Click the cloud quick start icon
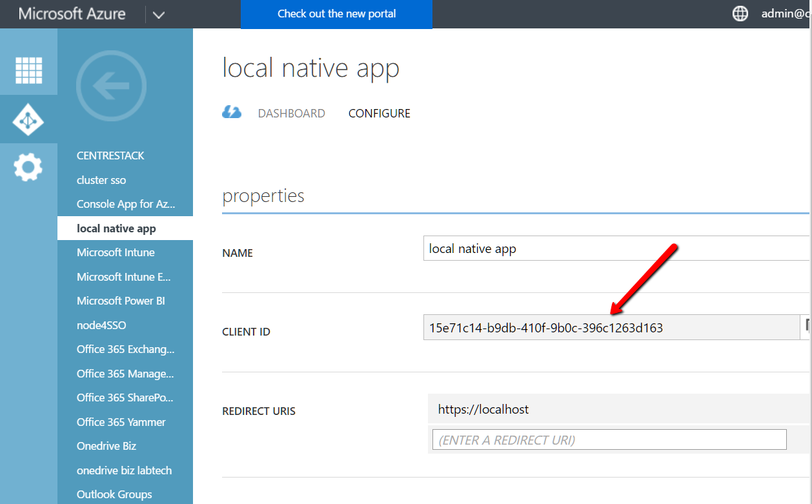The image size is (812, 504). click(x=232, y=112)
